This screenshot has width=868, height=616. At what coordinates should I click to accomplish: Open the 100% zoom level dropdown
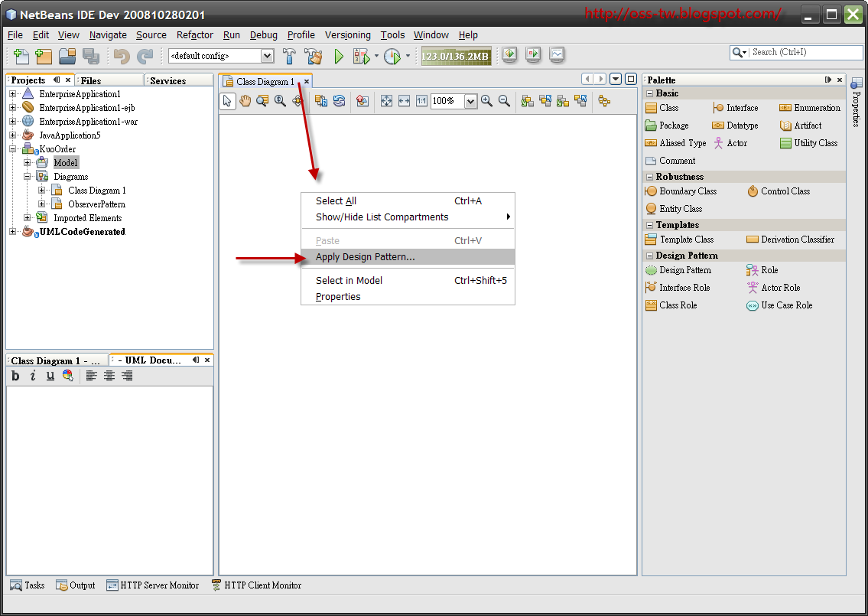pyautogui.click(x=470, y=101)
